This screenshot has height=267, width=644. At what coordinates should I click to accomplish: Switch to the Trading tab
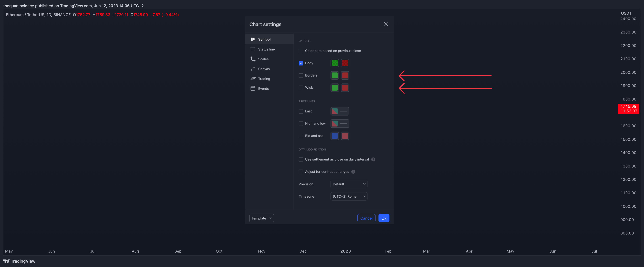click(269, 79)
